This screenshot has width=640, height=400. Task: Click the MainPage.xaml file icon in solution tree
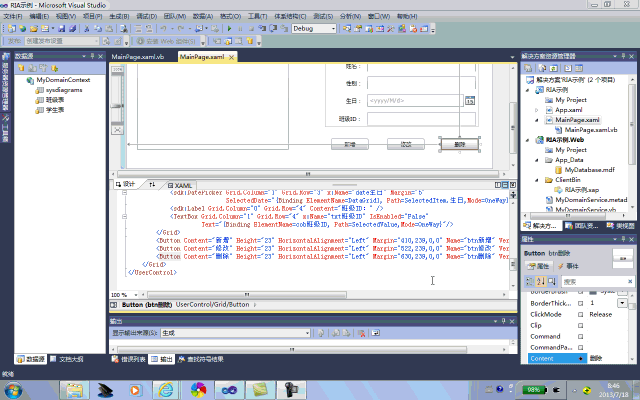(x=548, y=120)
